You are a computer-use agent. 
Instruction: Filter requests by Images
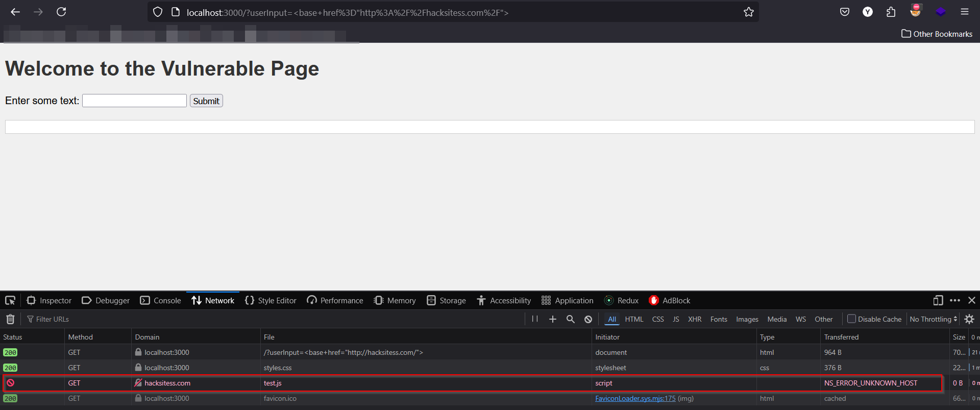coord(747,319)
